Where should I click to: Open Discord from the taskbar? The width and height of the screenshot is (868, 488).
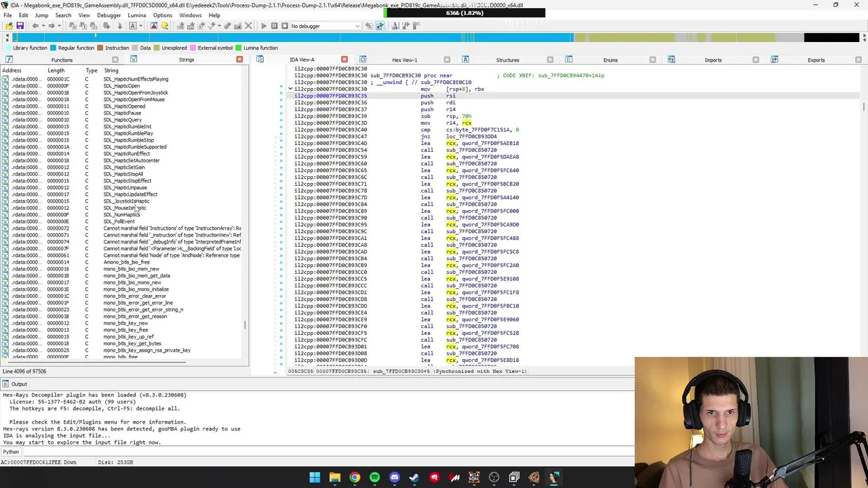pyautogui.click(x=395, y=478)
